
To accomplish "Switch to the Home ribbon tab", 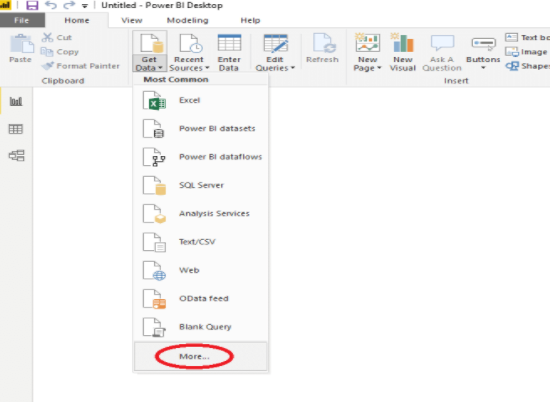I will (77, 21).
